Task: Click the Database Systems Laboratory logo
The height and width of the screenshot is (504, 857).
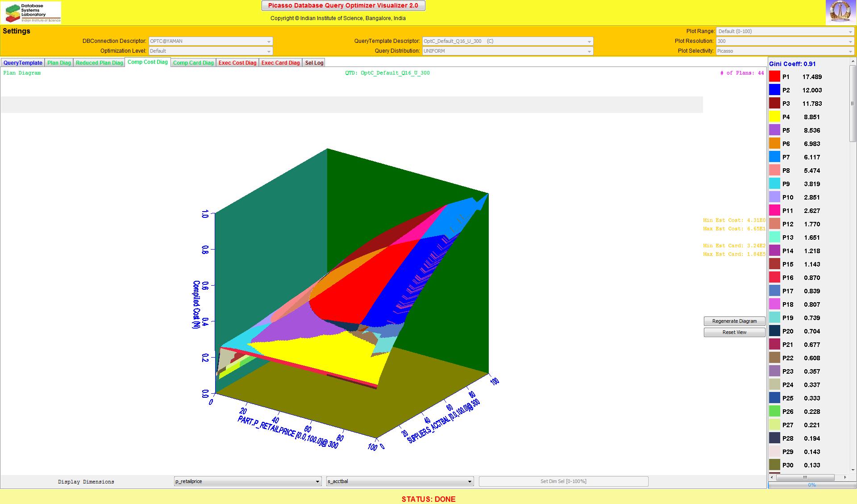Action: pos(31,12)
